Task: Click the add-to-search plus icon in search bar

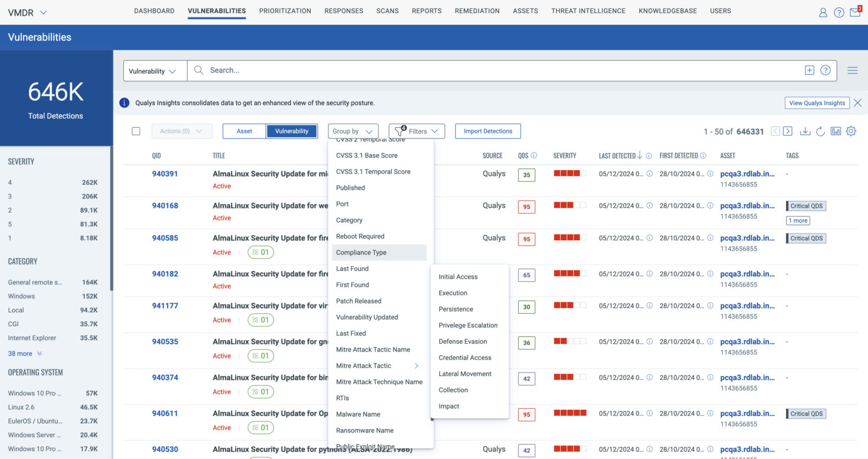Action: pyautogui.click(x=809, y=70)
